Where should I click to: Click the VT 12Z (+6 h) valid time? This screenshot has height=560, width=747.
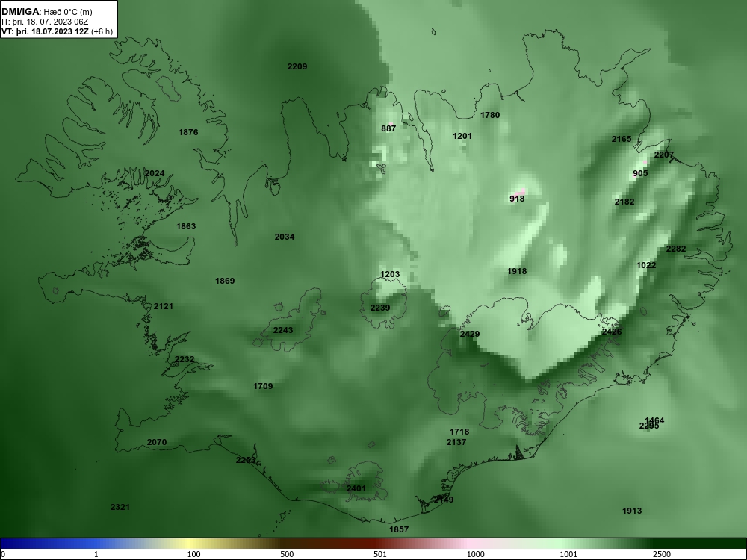[58, 31]
